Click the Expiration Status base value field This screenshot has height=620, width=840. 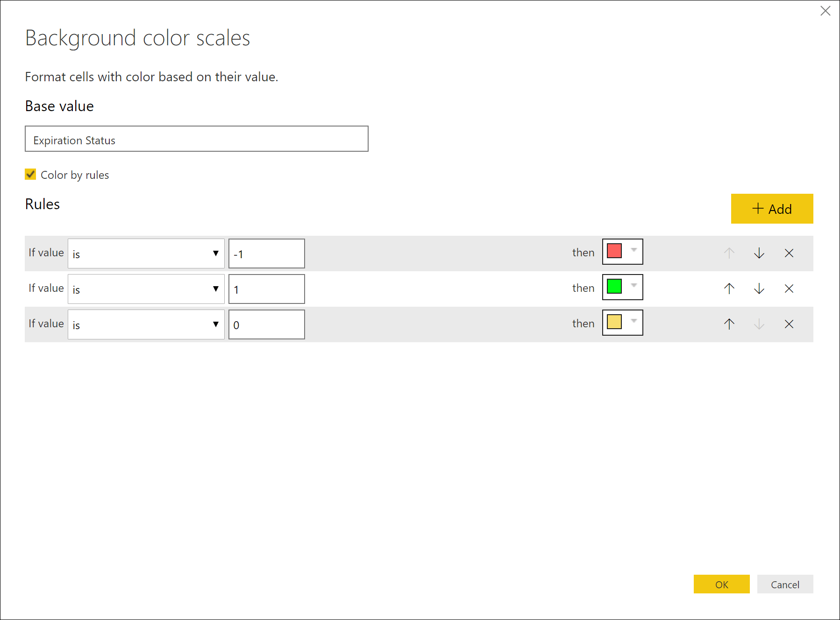pos(196,139)
